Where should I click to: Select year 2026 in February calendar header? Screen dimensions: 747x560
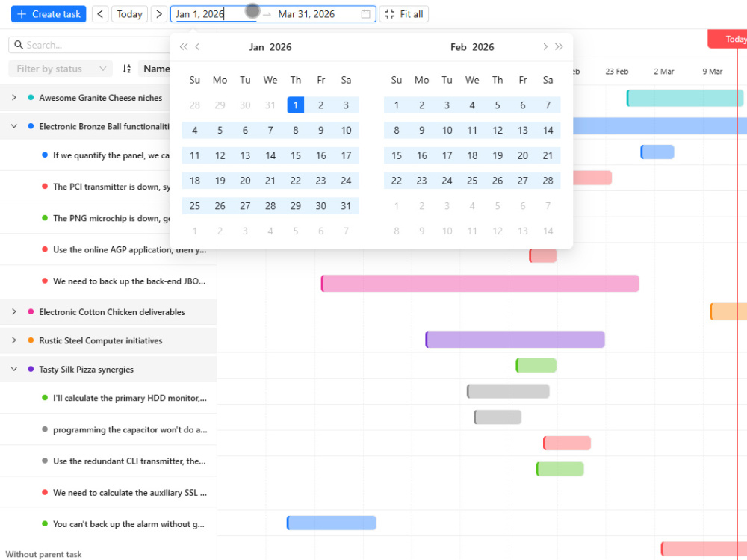click(x=483, y=47)
